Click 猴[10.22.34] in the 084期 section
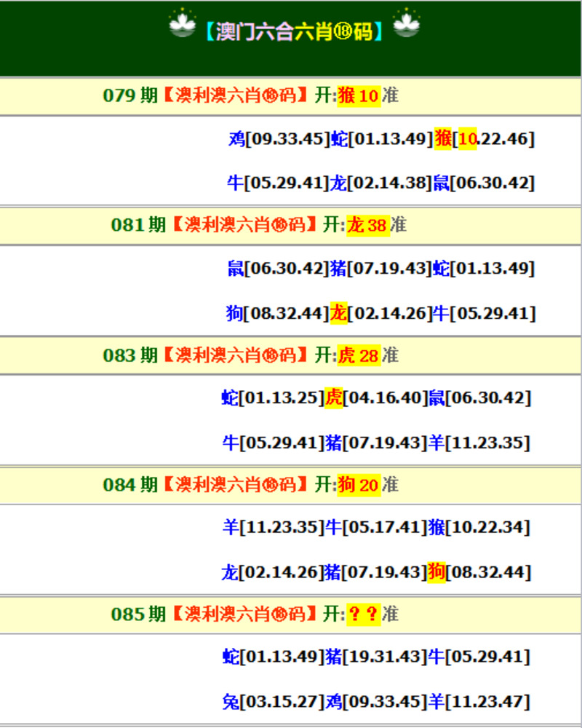This screenshot has width=582, height=728. coord(479,527)
